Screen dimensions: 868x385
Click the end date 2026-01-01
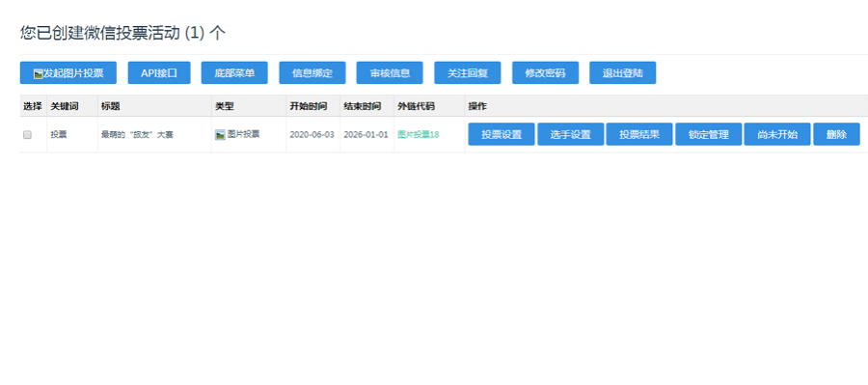(366, 135)
